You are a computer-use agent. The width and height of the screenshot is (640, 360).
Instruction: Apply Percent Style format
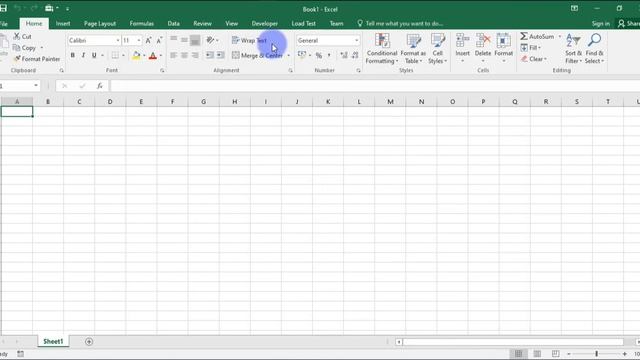click(319, 55)
